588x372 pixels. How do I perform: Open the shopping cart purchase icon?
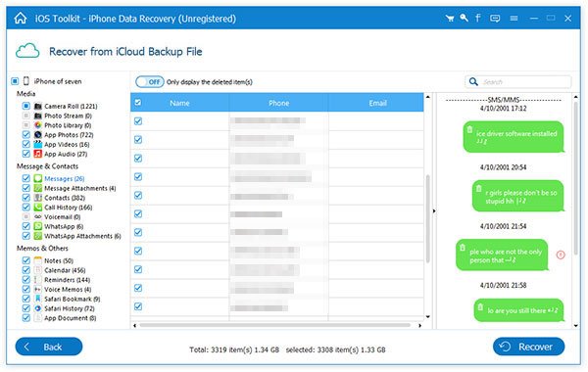[450, 19]
